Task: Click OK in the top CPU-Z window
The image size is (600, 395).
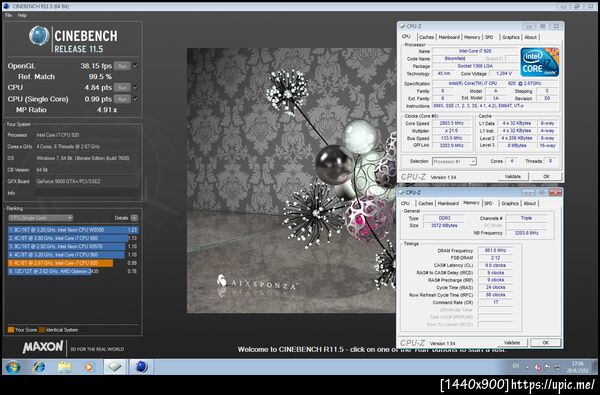Action: tap(546, 176)
